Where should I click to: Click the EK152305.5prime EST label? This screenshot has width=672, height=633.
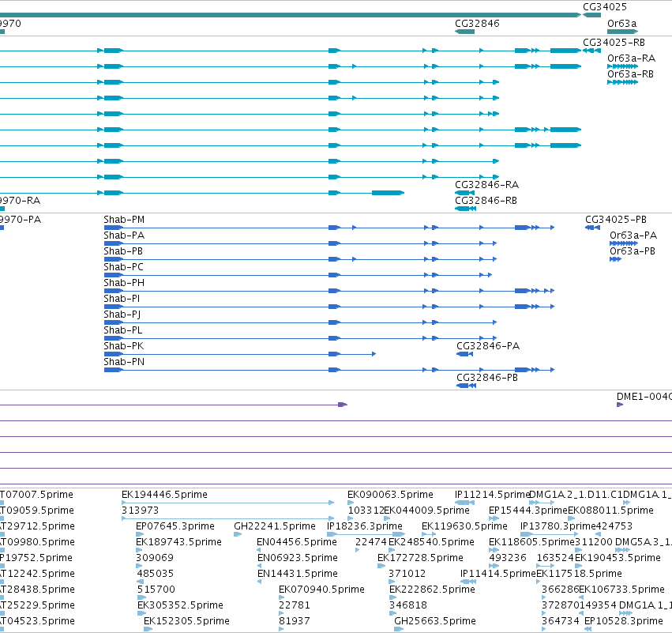click(x=186, y=621)
